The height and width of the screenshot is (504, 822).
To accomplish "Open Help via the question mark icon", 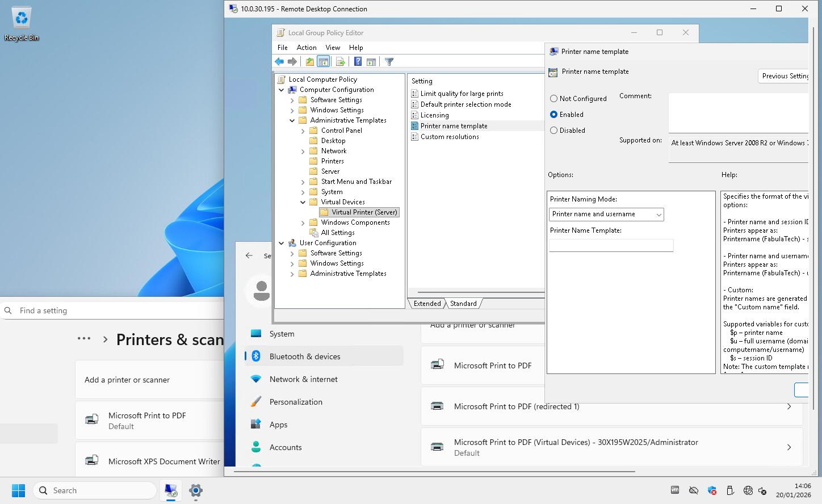I will point(358,62).
